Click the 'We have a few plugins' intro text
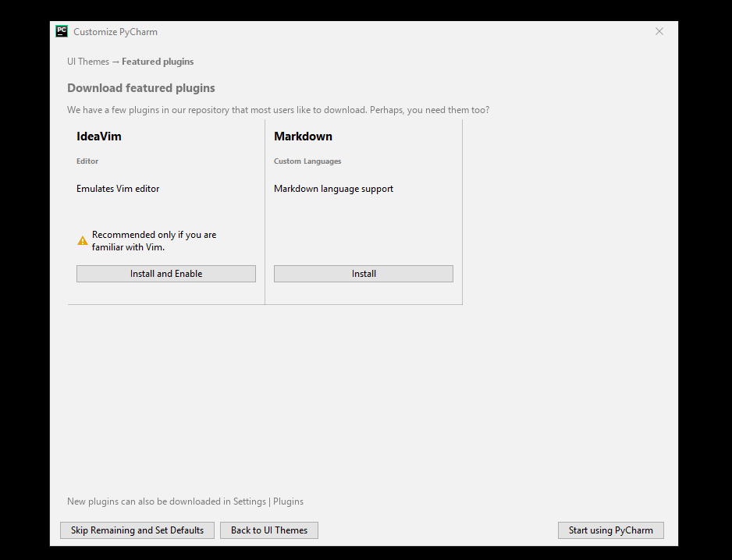 279,110
